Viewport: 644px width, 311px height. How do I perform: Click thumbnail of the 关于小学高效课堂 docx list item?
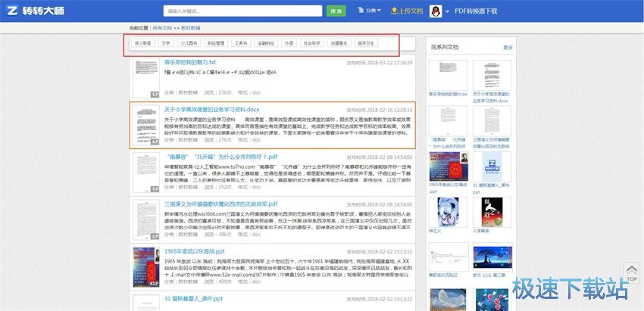(x=146, y=125)
